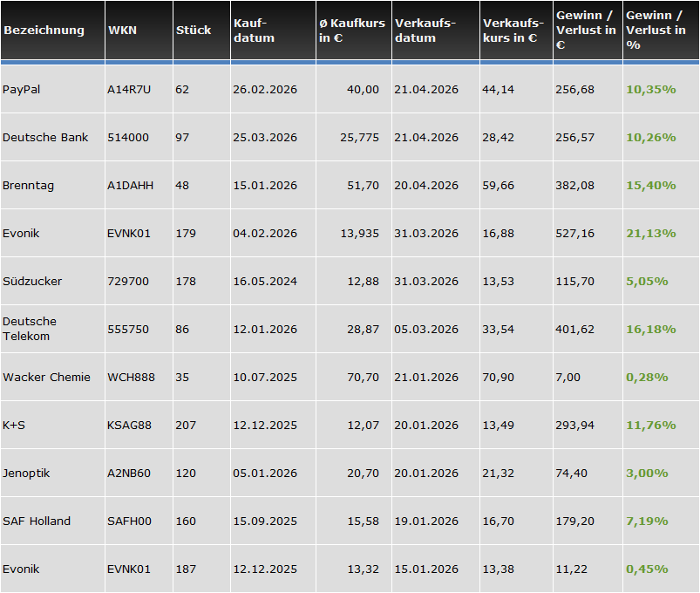The image size is (700, 593).
Task: Click the Ø Kaufkurs in € header
Action: 352,31
